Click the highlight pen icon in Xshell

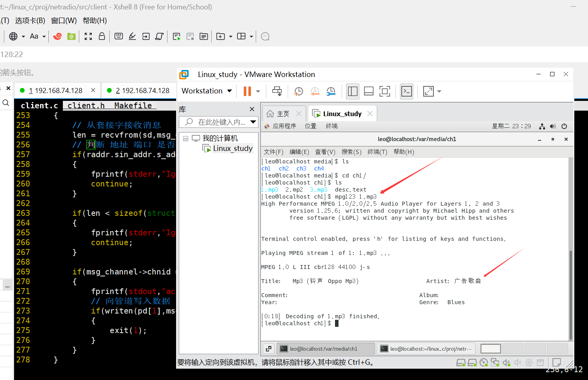click(132, 36)
